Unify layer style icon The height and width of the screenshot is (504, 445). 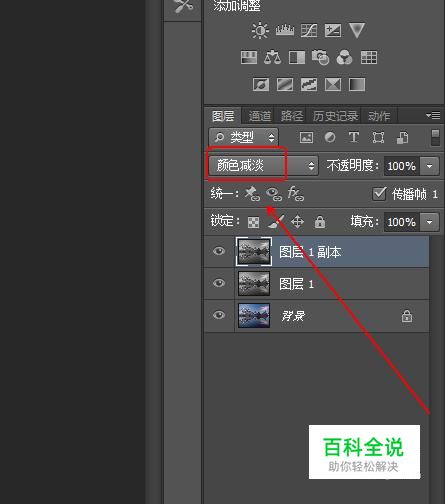click(296, 194)
